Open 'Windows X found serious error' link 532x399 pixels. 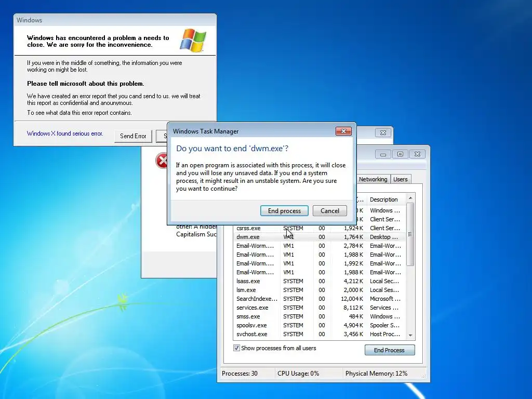65,134
